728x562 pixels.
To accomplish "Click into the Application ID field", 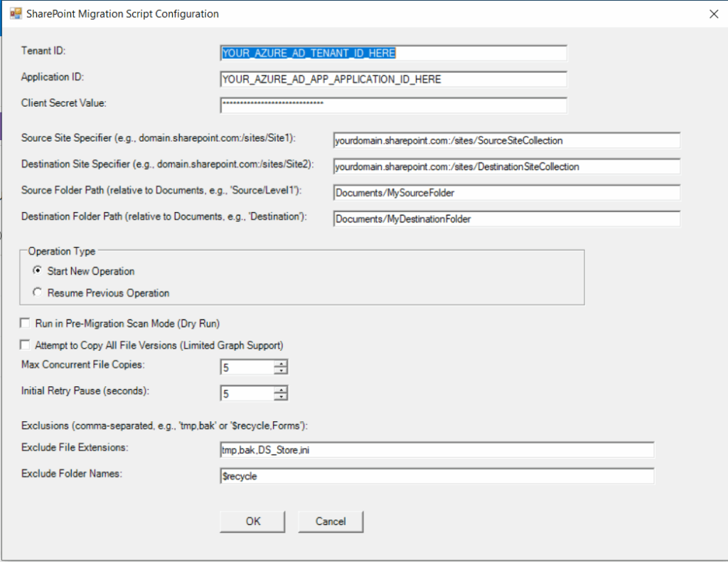I will 393,79.
